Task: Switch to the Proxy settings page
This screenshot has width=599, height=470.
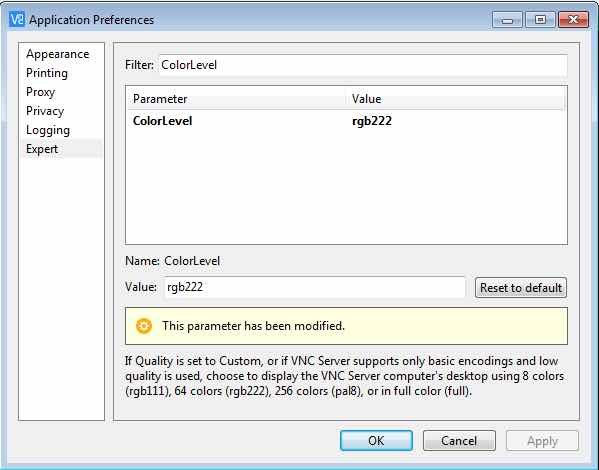Action: coord(40,92)
